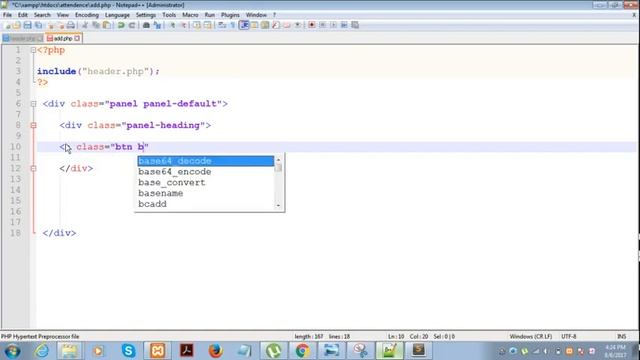The image size is (640, 360).
Task: Click the UTF-8 encoding status field
Action: click(569, 336)
